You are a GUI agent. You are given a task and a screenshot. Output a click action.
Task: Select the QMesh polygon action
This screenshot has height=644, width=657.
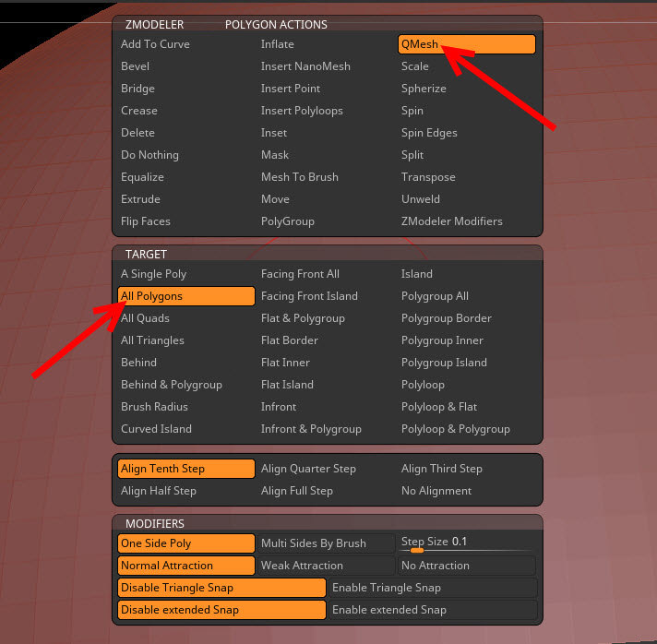[x=466, y=44]
